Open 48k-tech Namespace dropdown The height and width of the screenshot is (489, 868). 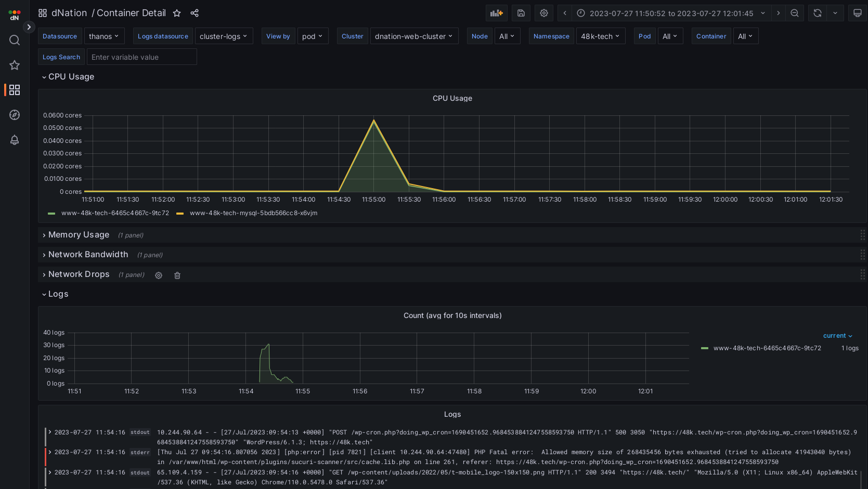click(601, 36)
